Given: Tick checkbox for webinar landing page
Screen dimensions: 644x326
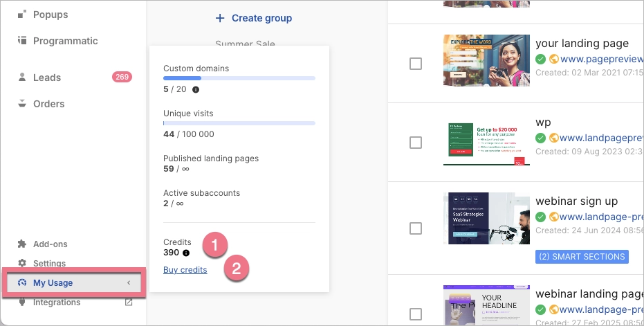Looking at the screenshot, I should [416, 314].
